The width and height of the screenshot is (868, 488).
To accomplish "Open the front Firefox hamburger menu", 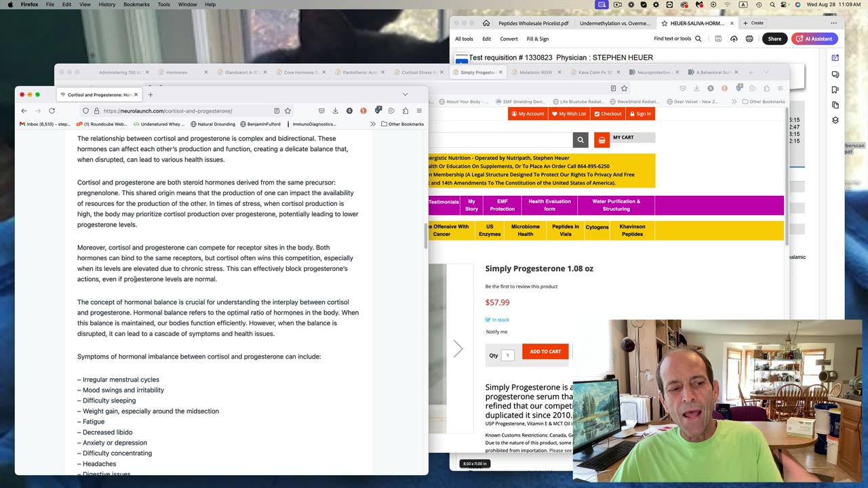I will pos(419,110).
